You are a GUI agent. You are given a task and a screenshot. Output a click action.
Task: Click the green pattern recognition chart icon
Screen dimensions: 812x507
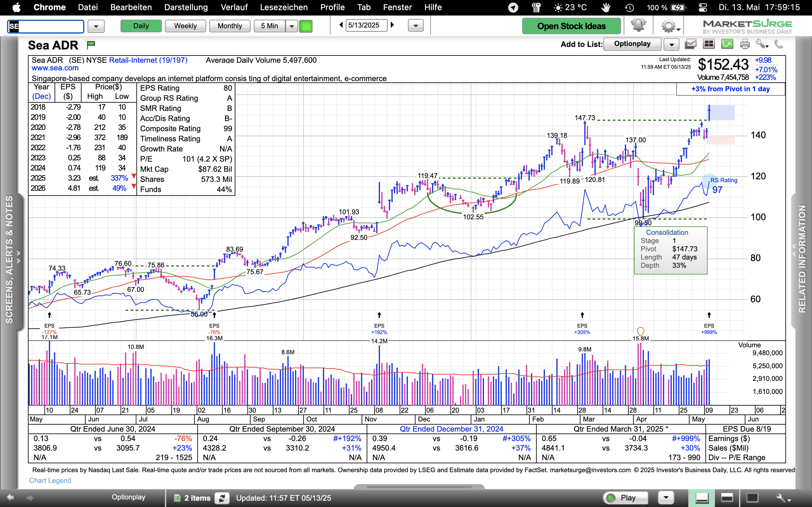(x=727, y=44)
